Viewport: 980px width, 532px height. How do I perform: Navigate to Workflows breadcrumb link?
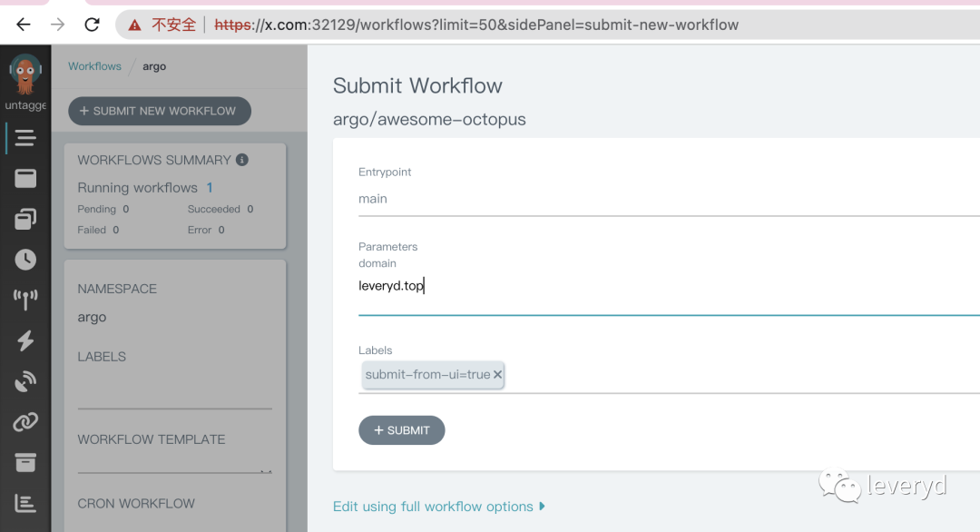[x=94, y=66]
